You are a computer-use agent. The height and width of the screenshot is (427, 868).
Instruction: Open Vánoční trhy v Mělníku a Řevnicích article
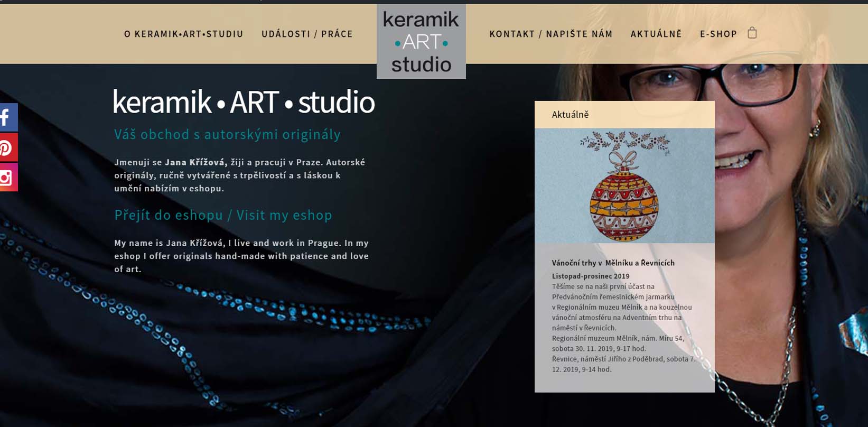pyautogui.click(x=613, y=263)
